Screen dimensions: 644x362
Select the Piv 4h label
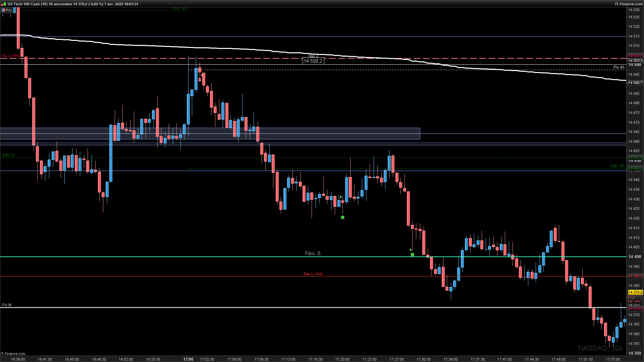pyautogui.click(x=619, y=67)
